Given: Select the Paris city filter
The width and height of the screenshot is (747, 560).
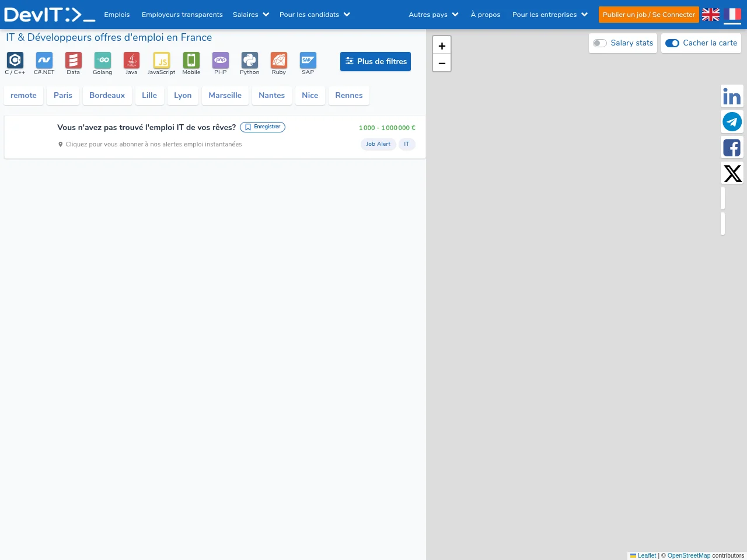Looking at the screenshot, I should pyautogui.click(x=63, y=95).
